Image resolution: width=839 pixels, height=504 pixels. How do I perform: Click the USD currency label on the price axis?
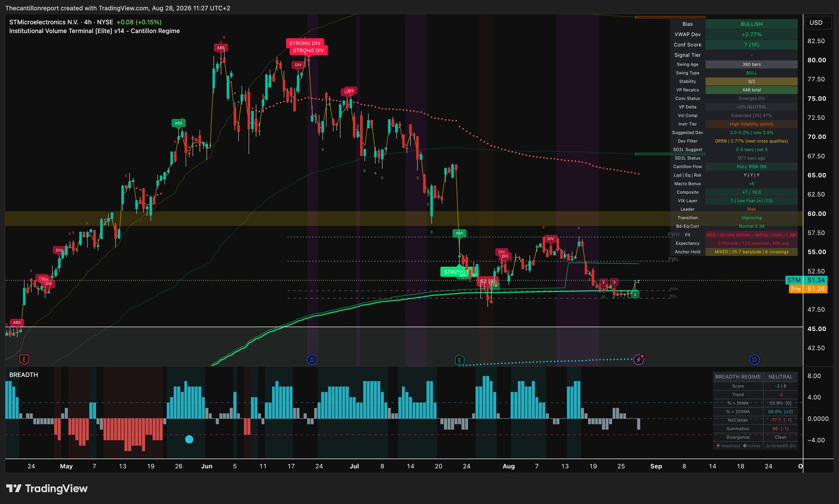816,23
